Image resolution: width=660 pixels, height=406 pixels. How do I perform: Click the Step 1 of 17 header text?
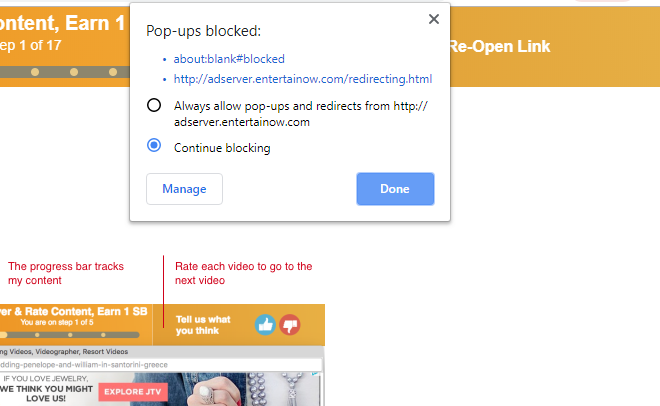(31, 45)
